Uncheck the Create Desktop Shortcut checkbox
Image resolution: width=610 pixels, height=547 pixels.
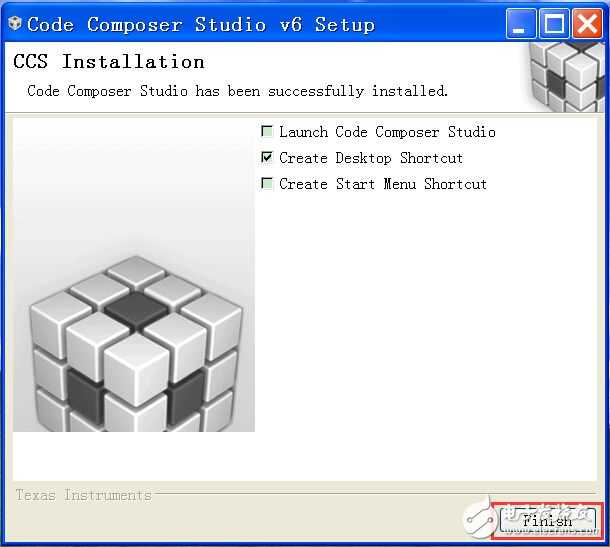[267, 158]
